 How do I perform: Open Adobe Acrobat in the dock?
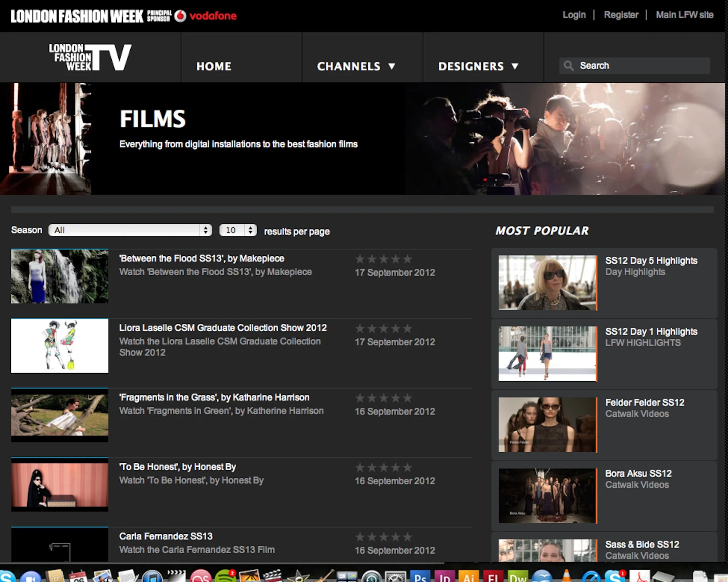[640, 576]
